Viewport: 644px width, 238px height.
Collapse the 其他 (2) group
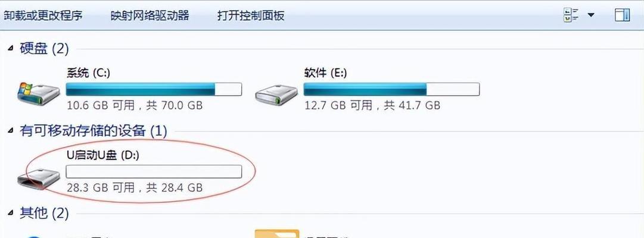click(x=10, y=213)
